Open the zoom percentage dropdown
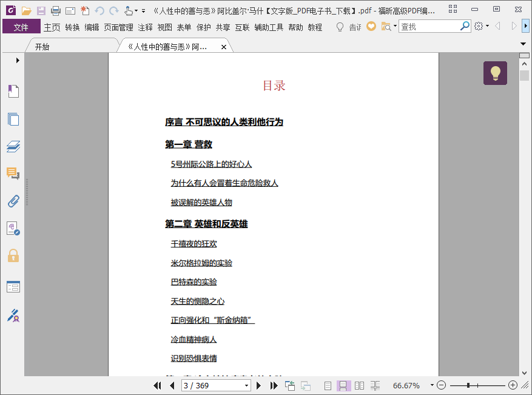532x395 pixels. [432, 385]
